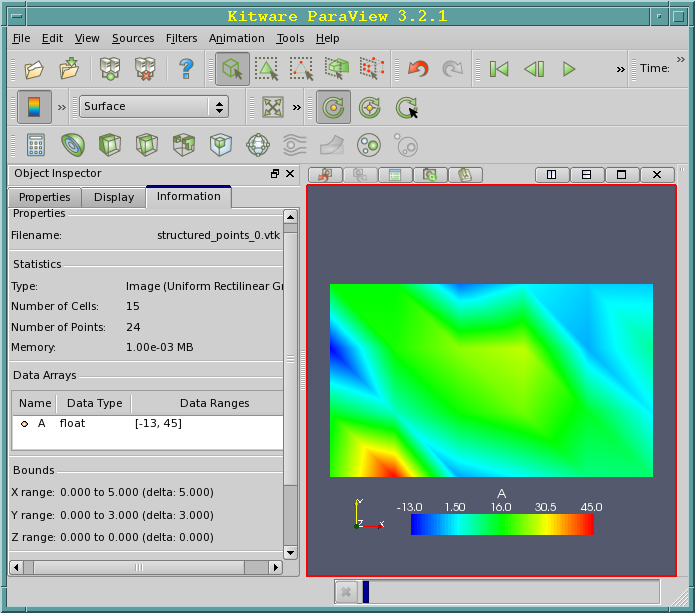Click the Open file folder icon

tap(35, 69)
